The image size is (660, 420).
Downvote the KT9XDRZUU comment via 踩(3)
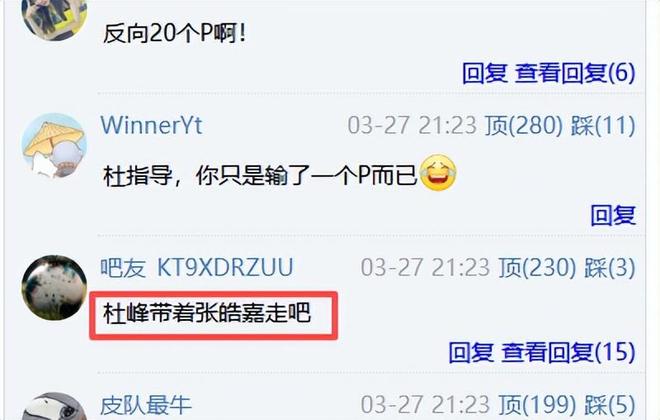click(609, 268)
